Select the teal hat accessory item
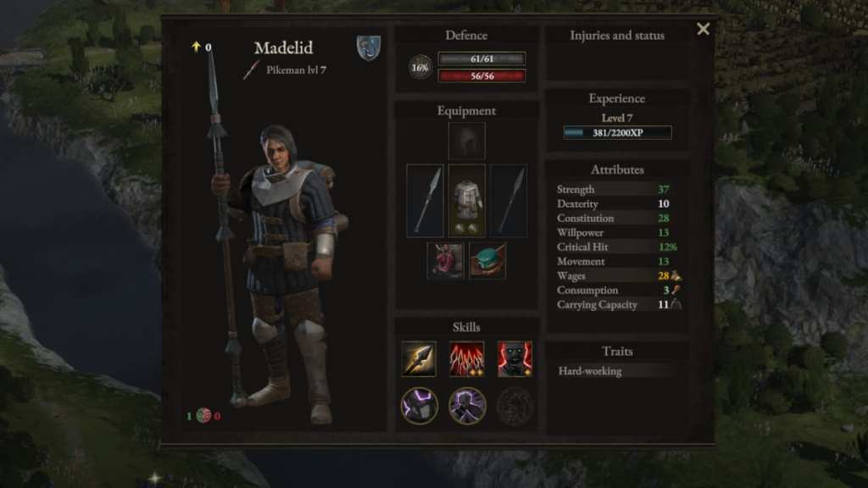The width and height of the screenshot is (868, 488). [487, 261]
